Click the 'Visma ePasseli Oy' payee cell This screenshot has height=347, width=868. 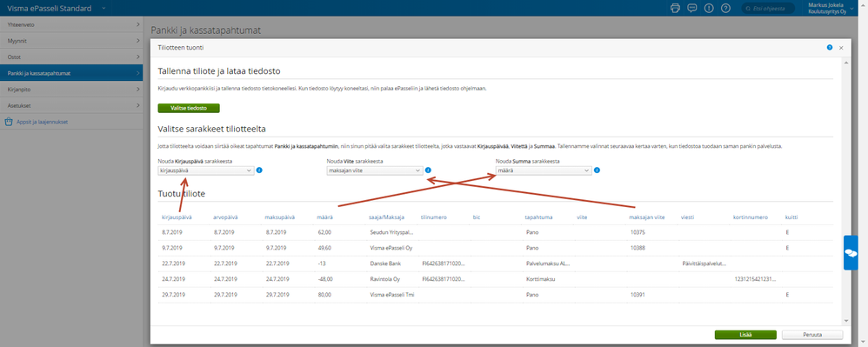point(391,248)
